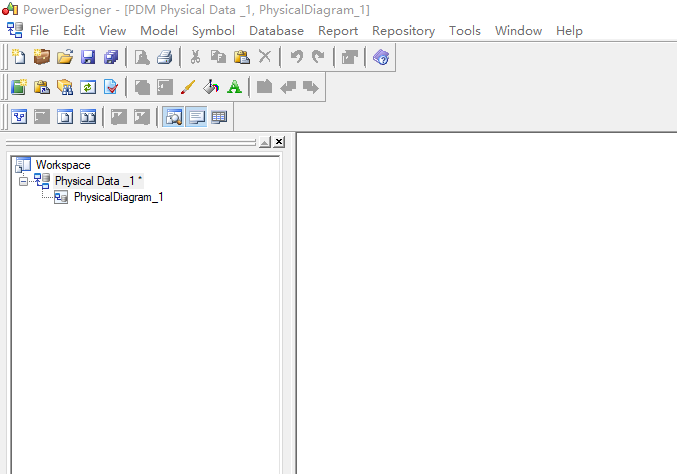Viewport: 677px width, 474px height.
Task: Click the Properties toolbar icon after Redo
Action: coord(350,57)
